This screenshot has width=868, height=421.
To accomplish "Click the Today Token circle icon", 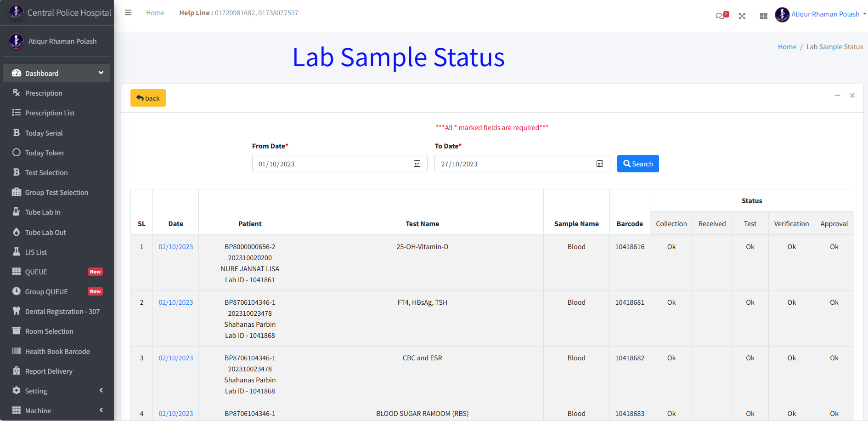I will pos(17,153).
